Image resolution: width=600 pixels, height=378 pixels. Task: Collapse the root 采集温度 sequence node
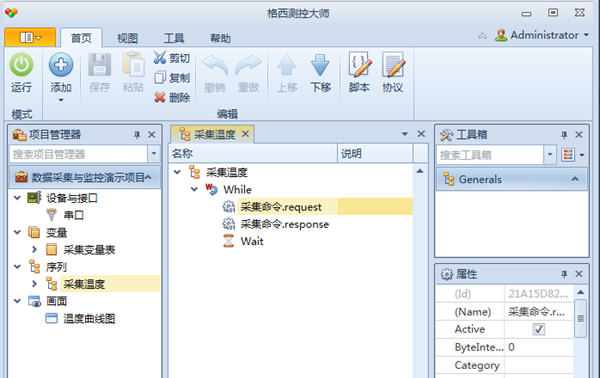pyautogui.click(x=177, y=172)
